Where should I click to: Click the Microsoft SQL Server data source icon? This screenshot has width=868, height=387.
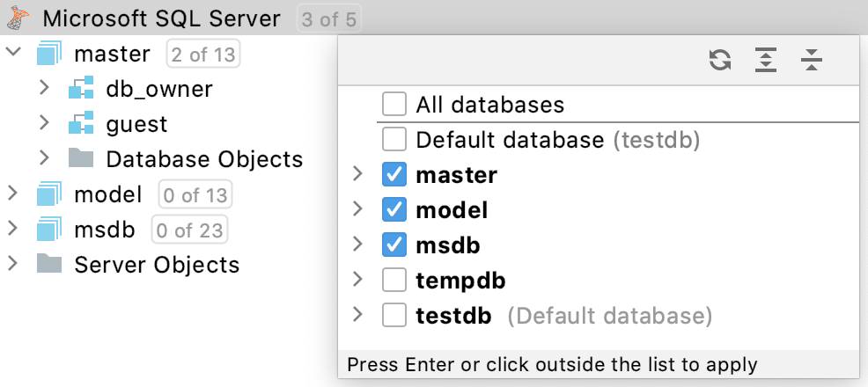tap(18, 18)
